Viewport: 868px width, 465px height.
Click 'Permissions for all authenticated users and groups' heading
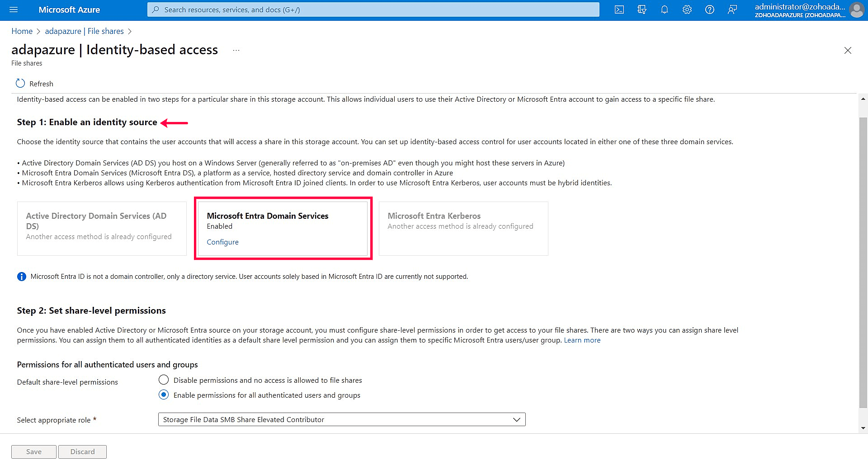click(108, 365)
